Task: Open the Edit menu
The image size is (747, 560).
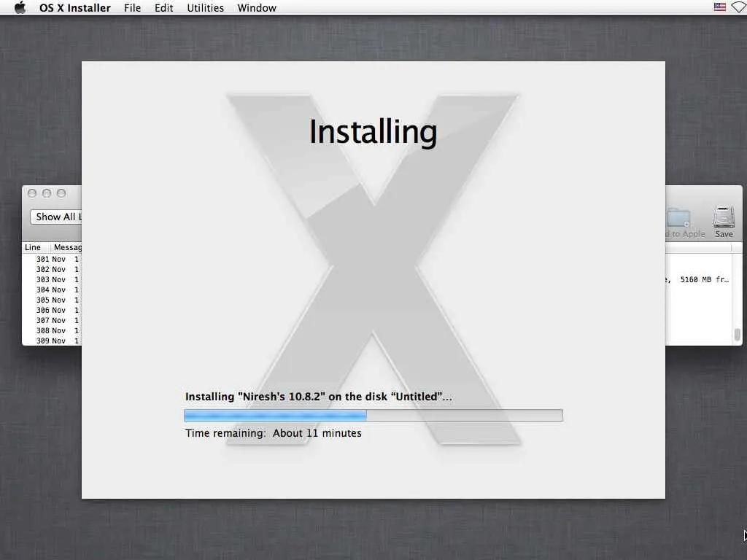Action: [x=163, y=8]
